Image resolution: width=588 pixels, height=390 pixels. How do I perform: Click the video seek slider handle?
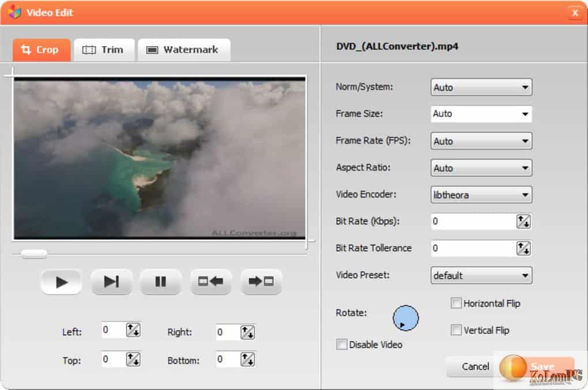tap(34, 254)
